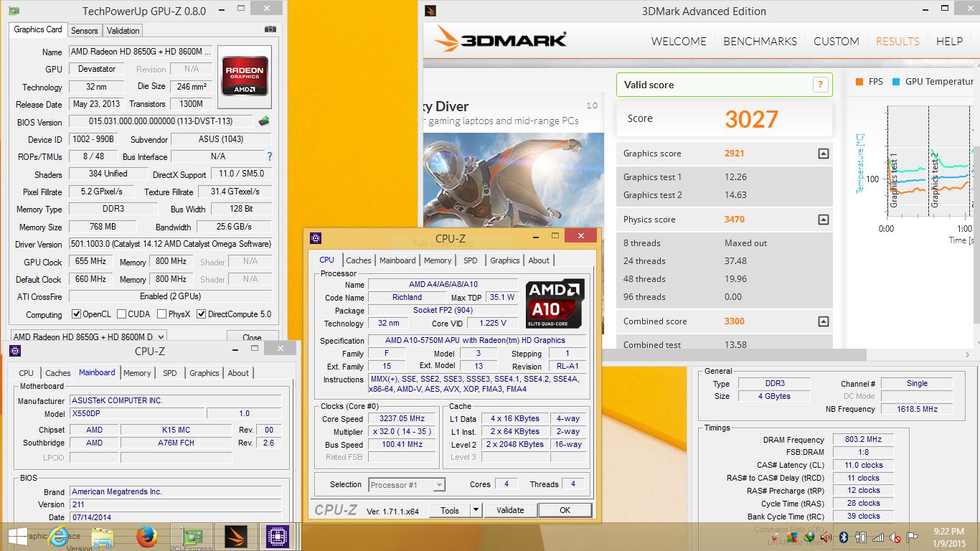Click the Tools button in CPU-Z
The image size is (980, 551).
pos(450,510)
